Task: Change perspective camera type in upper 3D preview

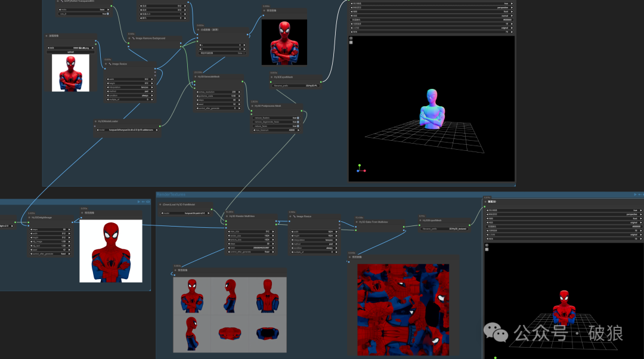Action: point(432,7)
